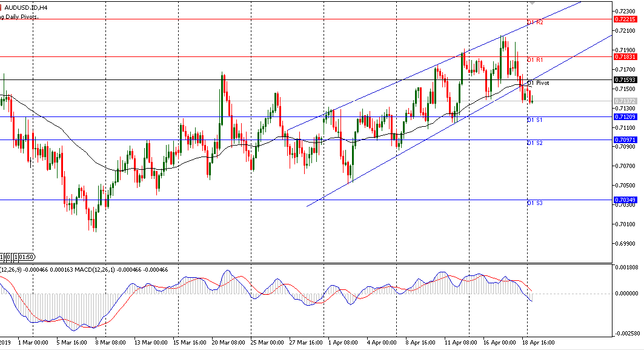Click the MACD(12,26,1) indicator label
644x350 pixels.
pos(96,270)
